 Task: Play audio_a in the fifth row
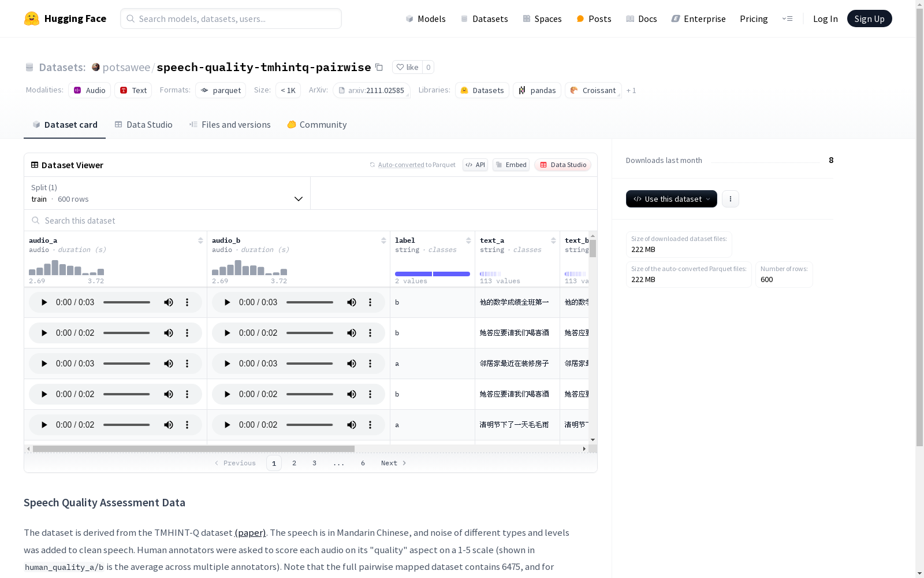coord(44,425)
